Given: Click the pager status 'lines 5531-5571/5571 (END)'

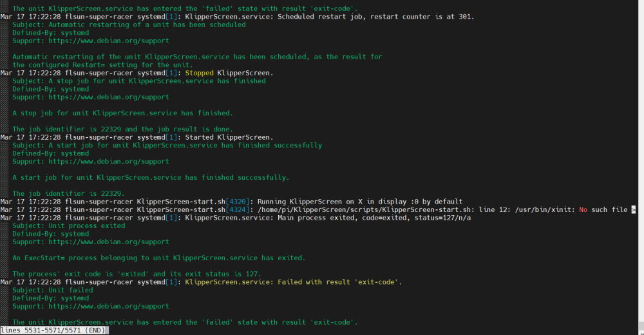Looking at the screenshot, I should pos(53,330).
